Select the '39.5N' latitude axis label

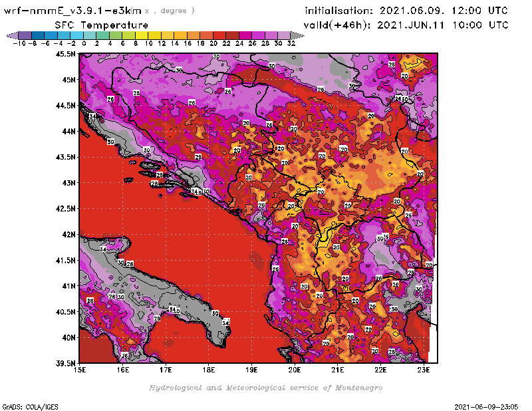pos(66,364)
